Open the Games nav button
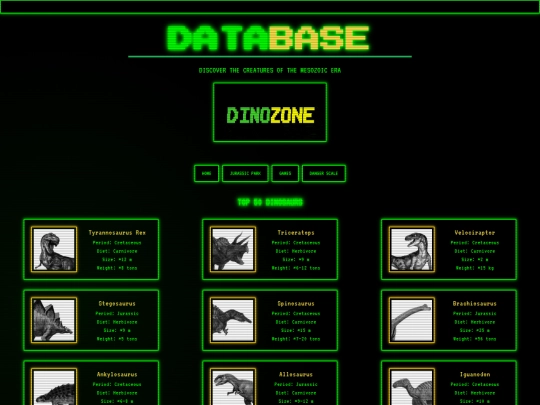This screenshot has width=540, height=405. (x=285, y=174)
